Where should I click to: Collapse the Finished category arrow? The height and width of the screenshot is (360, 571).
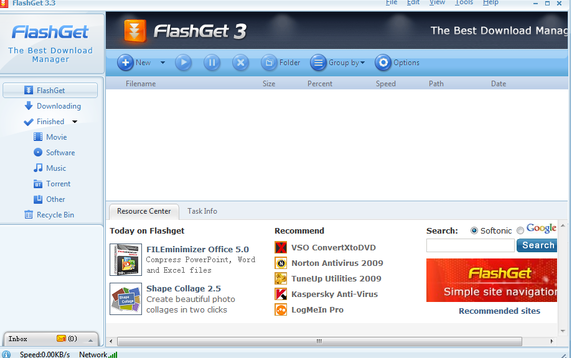[x=75, y=122]
